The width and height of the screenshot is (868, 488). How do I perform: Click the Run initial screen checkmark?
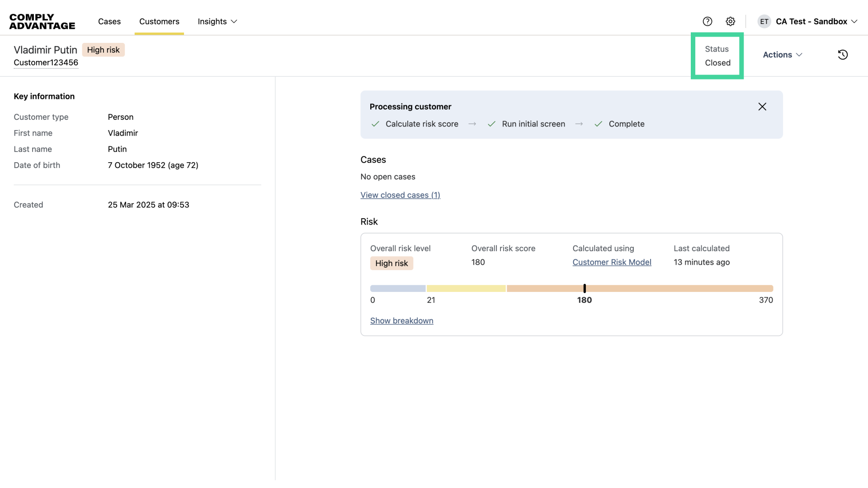pyautogui.click(x=491, y=124)
